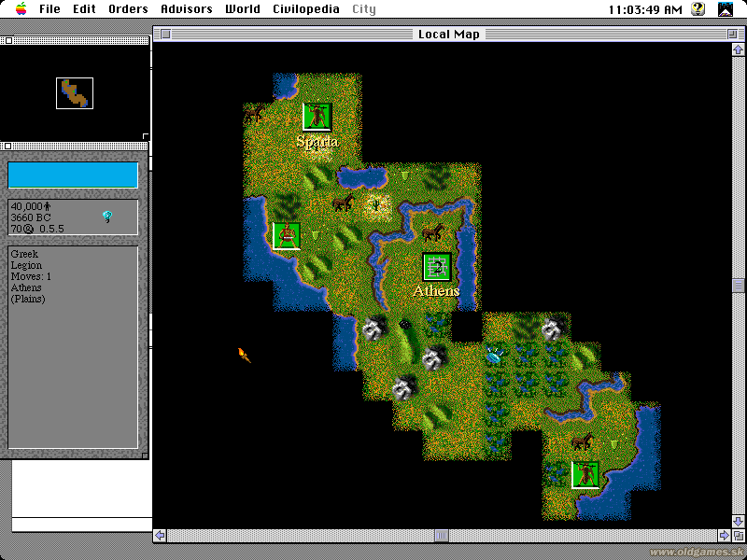Click the mountain tile in the northeast corner
747x560 pixels.
555,328
